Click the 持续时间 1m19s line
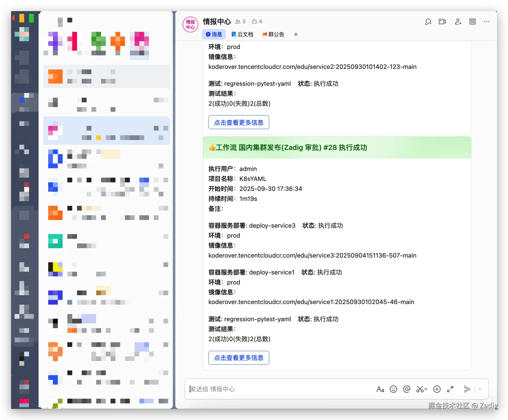Screen dimensions: 508x420 coord(233,199)
